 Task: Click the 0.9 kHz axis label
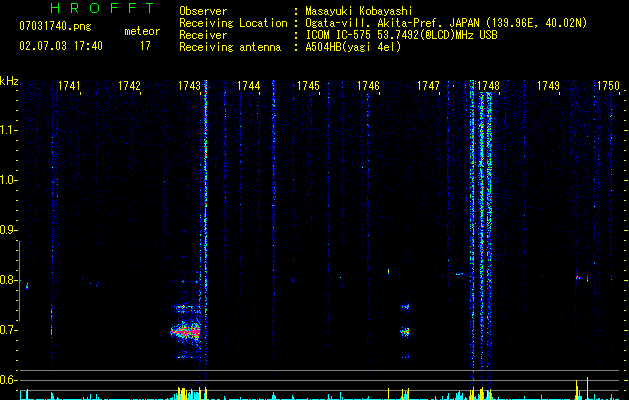[x=8, y=230]
